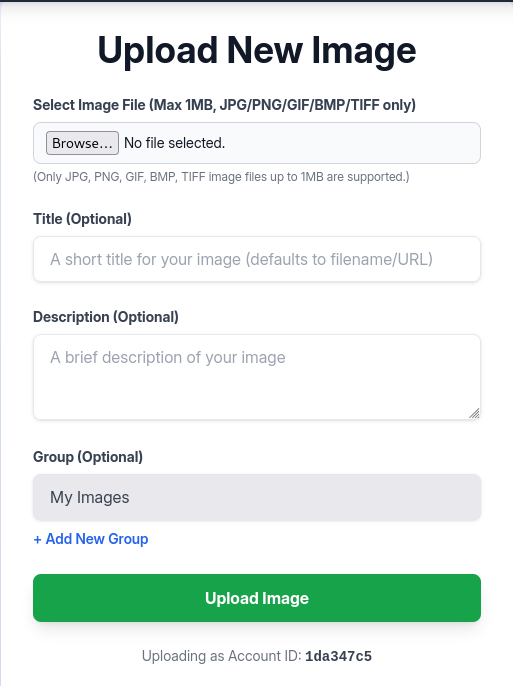Open the Group dropdown showing My Images

point(257,497)
